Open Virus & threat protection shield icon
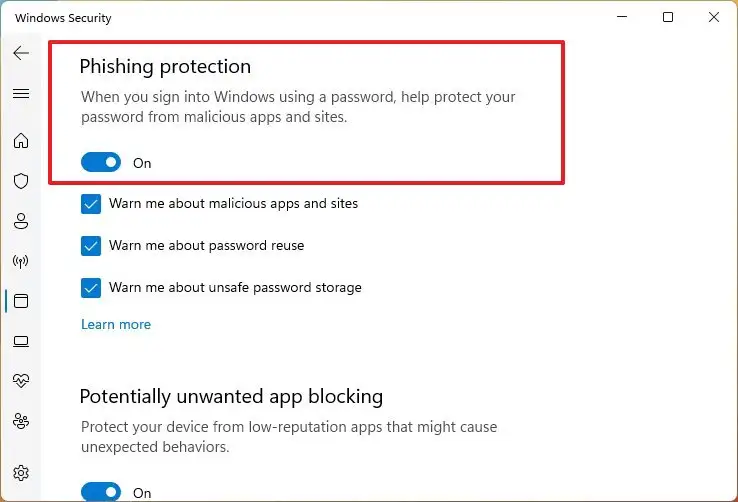The width and height of the screenshot is (738, 502). [20, 181]
